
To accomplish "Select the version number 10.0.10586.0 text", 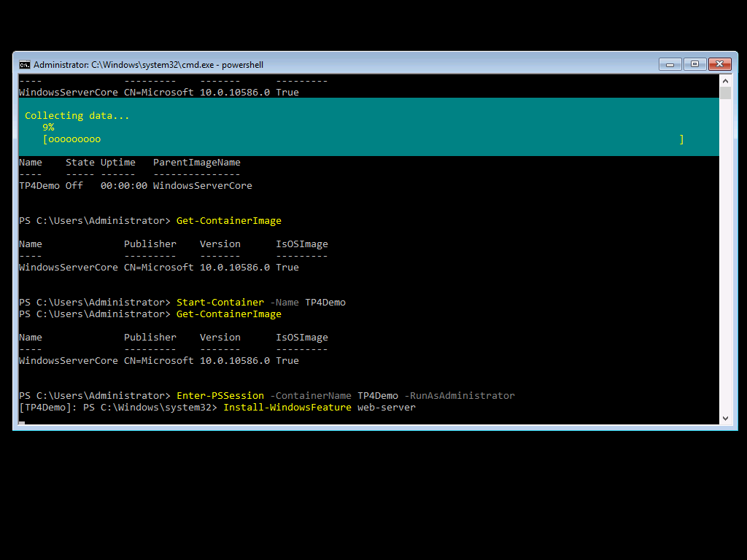I will point(233,267).
